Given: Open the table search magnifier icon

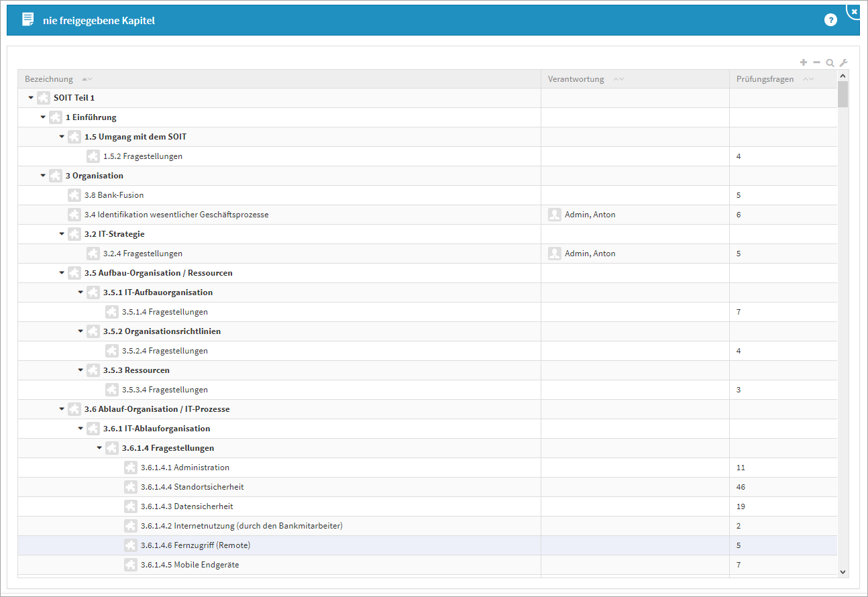Looking at the screenshot, I should 830,63.
